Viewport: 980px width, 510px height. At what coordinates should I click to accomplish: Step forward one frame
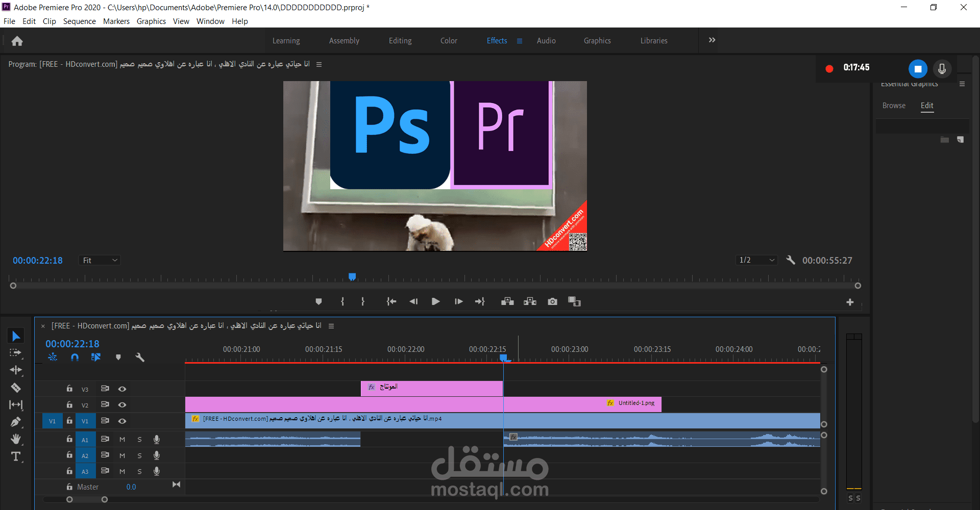tap(458, 301)
